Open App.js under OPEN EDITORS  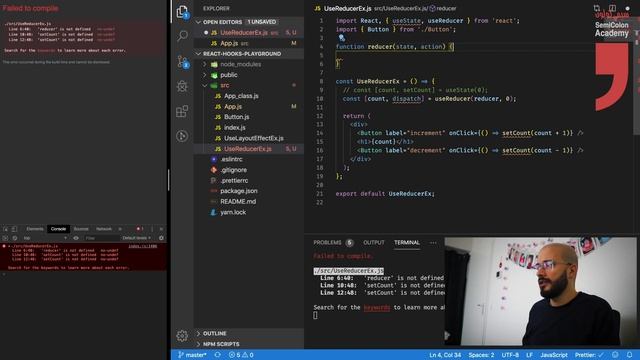pyautogui.click(x=249, y=43)
